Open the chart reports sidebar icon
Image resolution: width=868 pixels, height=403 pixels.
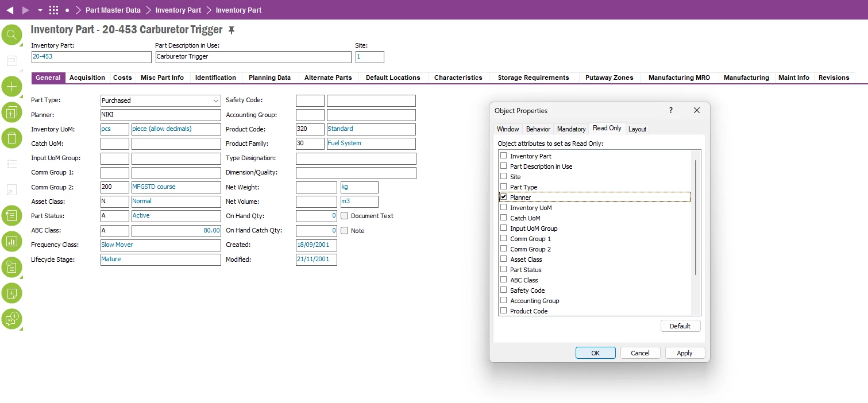pos(11,242)
